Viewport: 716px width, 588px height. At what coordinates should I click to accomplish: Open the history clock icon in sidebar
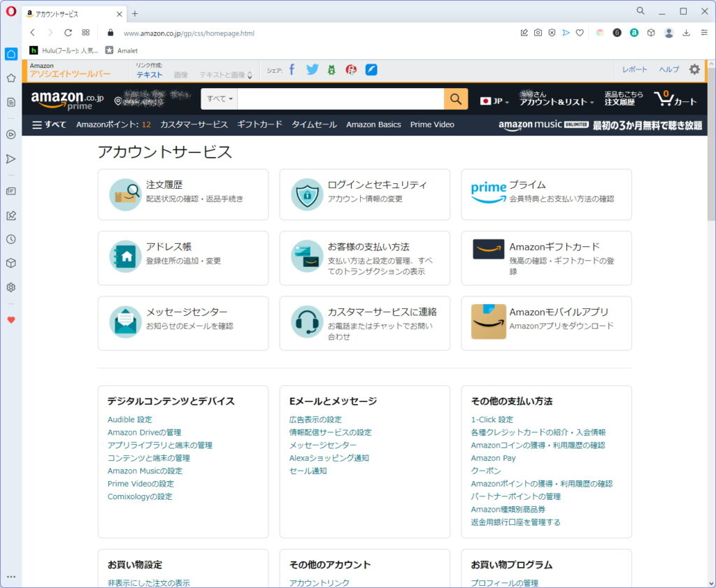11,239
